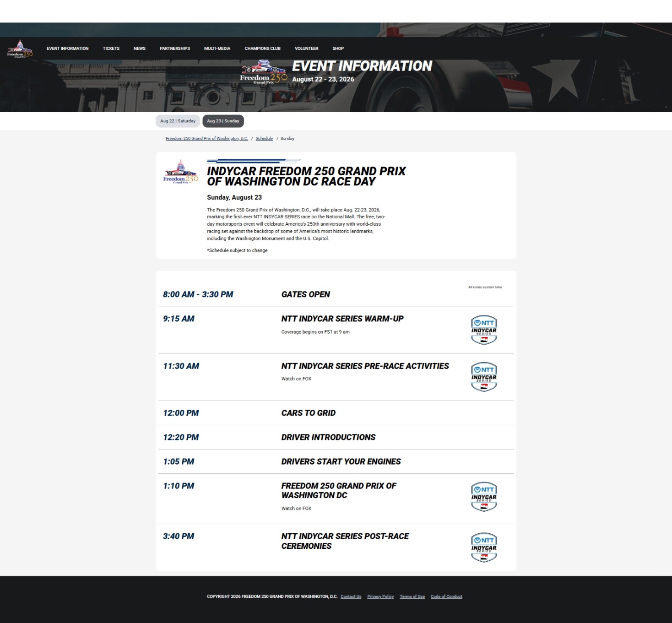
Task: Click the NTT IndyCar logo in the Post-Race Ceremonies row
Action: point(484,547)
